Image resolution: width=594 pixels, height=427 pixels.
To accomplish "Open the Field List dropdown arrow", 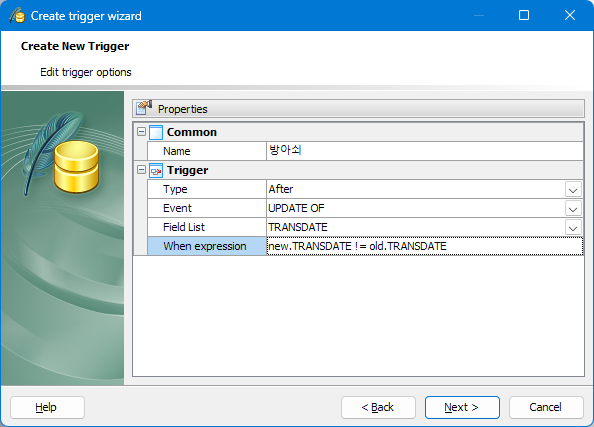I will pyautogui.click(x=573, y=227).
